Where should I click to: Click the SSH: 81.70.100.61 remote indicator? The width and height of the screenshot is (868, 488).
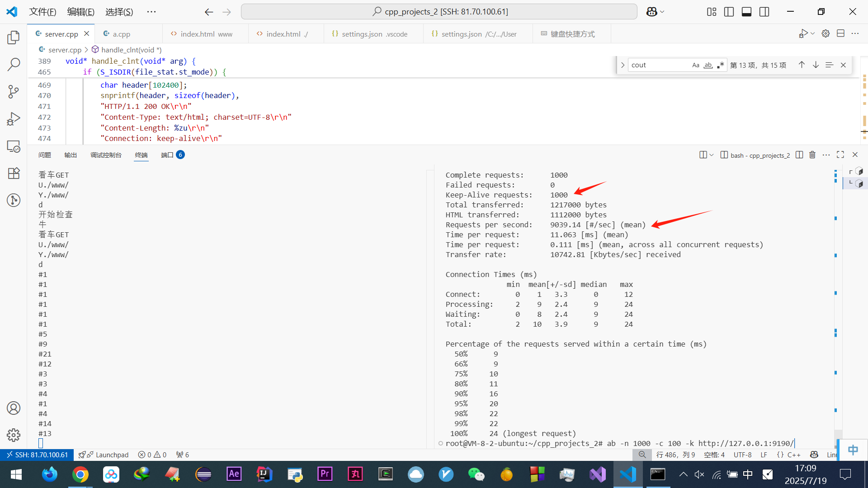37,455
